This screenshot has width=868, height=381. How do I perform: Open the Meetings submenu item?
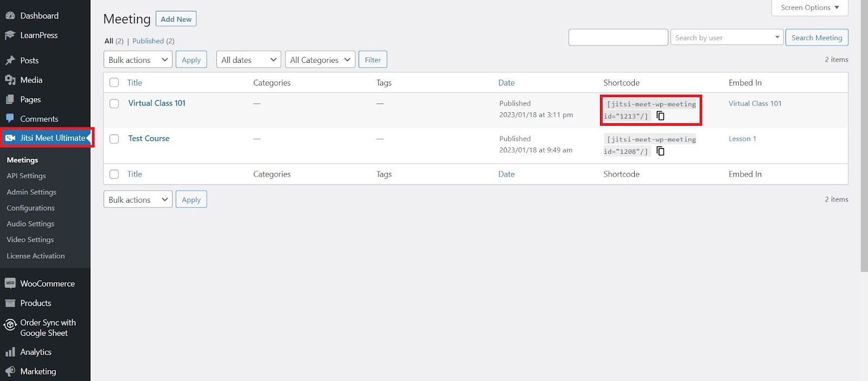[x=22, y=160]
